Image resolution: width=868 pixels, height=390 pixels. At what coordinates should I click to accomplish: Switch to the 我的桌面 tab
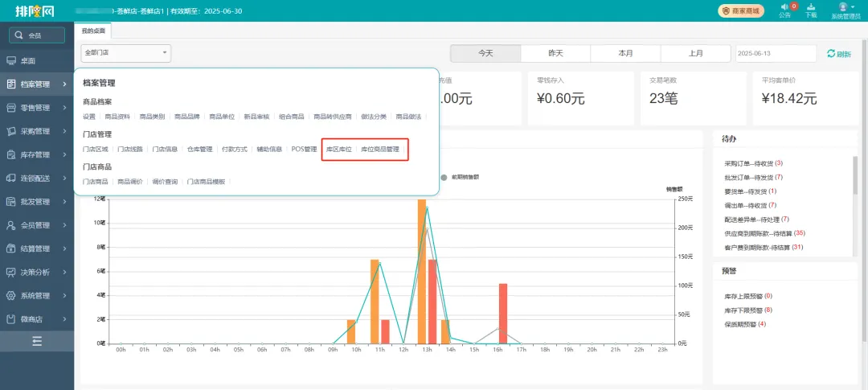[93, 31]
